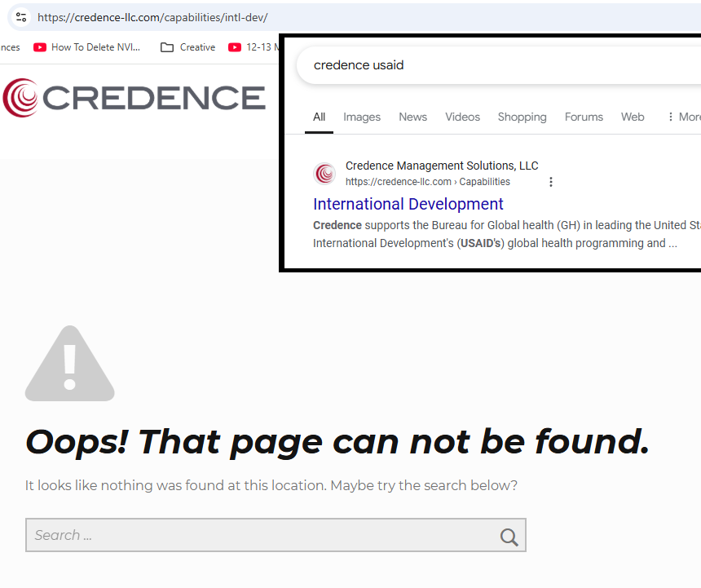Viewport: 701px width, 588px height.
Task: Click the Credence favicon in the search result
Action: (324, 174)
